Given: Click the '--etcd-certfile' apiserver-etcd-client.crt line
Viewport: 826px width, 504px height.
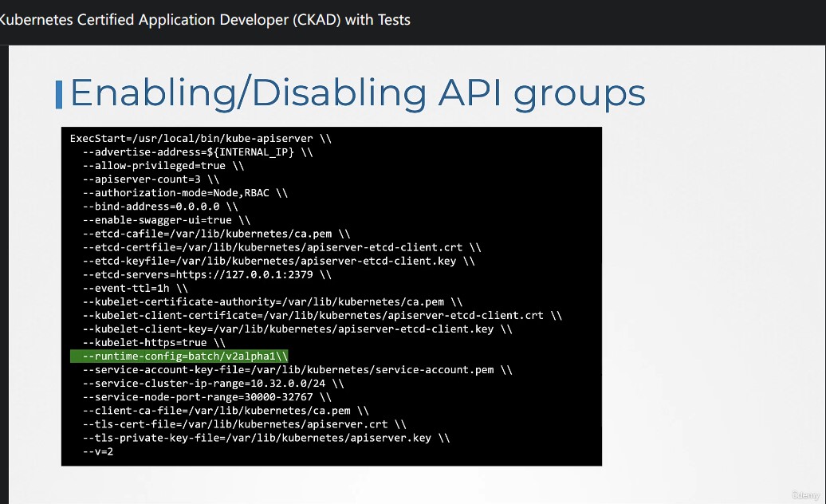Looking at the screenshot, I should point(281,247).
